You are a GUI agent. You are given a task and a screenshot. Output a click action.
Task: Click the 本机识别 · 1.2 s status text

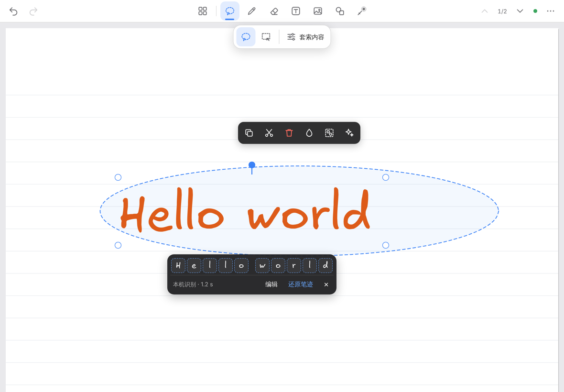coord(193,284)
